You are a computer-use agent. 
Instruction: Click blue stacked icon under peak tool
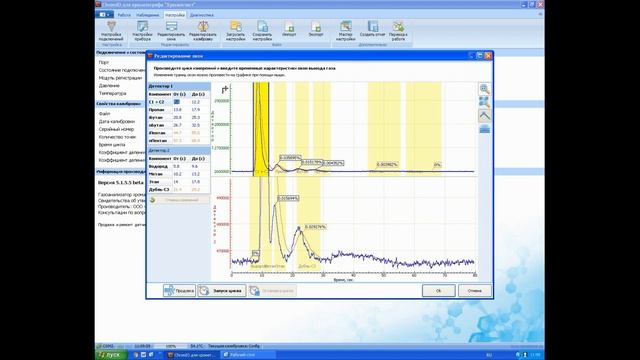484,129
